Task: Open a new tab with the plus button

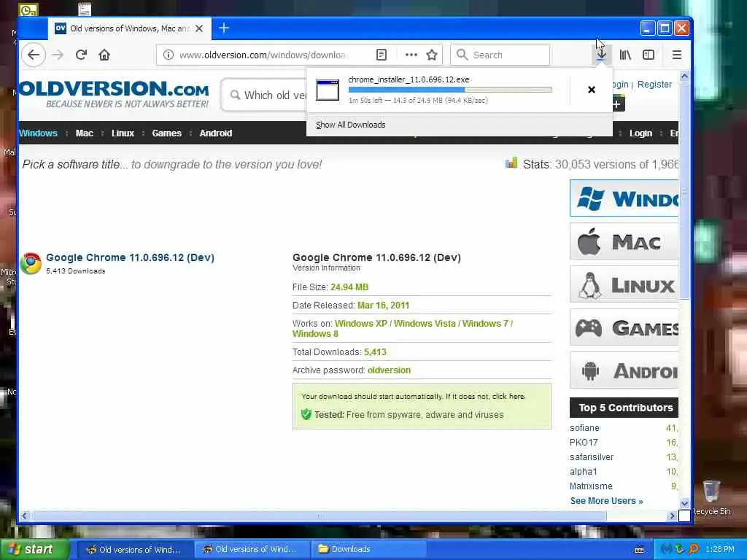Action: pyautogui.click(x=224, y=28)
